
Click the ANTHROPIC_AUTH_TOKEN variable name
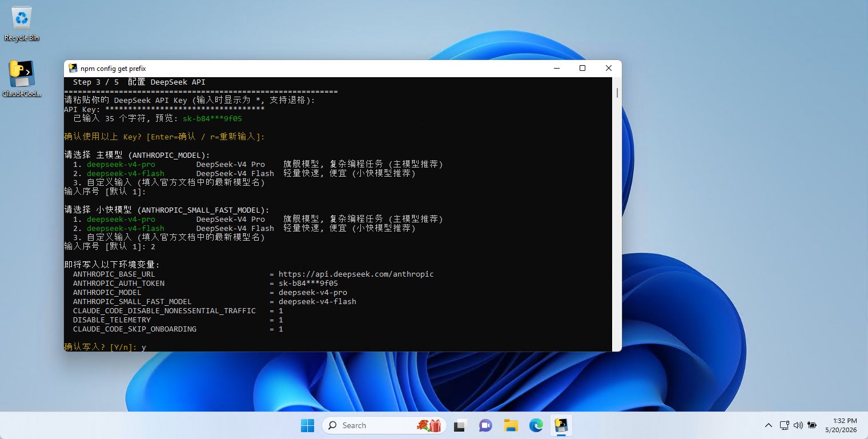tap(119, 284)
